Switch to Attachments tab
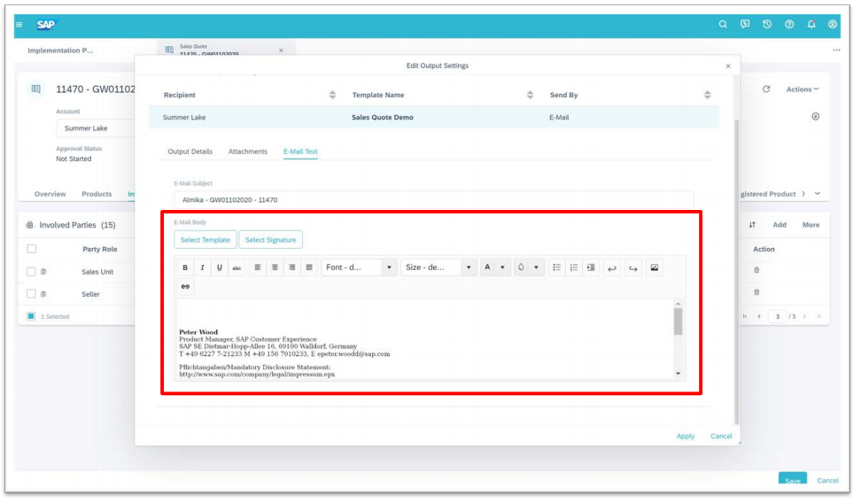 click(247, 151)
